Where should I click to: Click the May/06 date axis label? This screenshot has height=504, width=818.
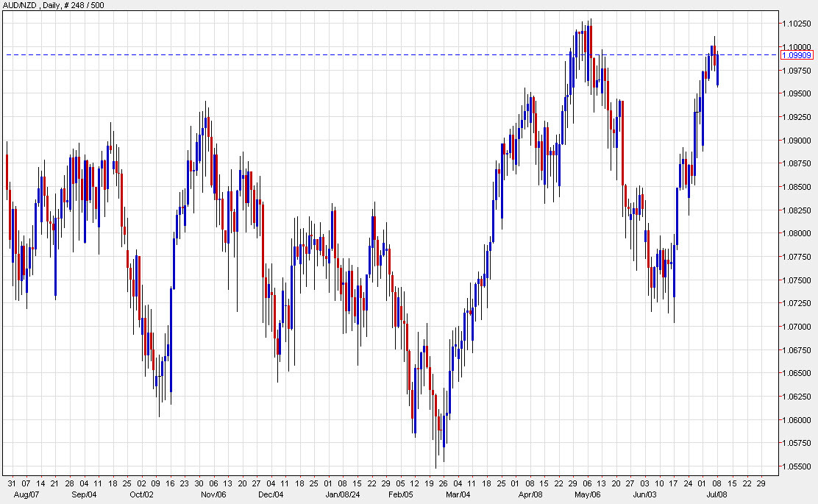click(588, 495)
